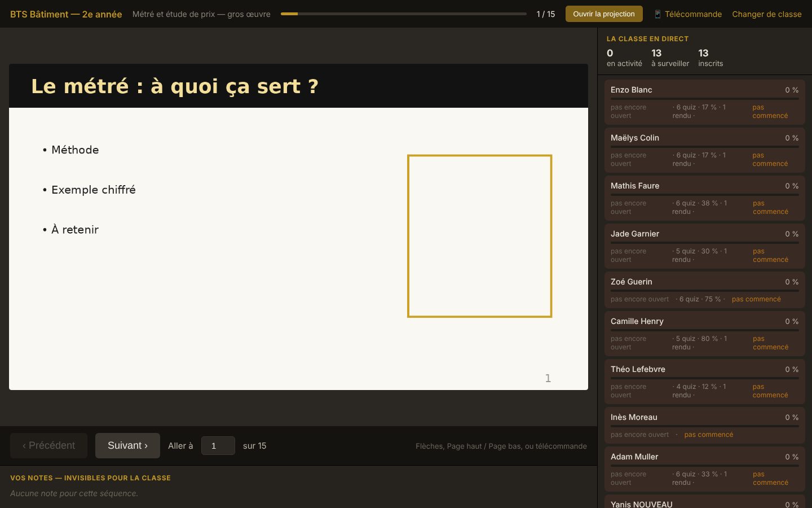Viewport: 812px width, 508px height.
Task: Click Yanis NOUVEAU's name
Action: (642, 504)
